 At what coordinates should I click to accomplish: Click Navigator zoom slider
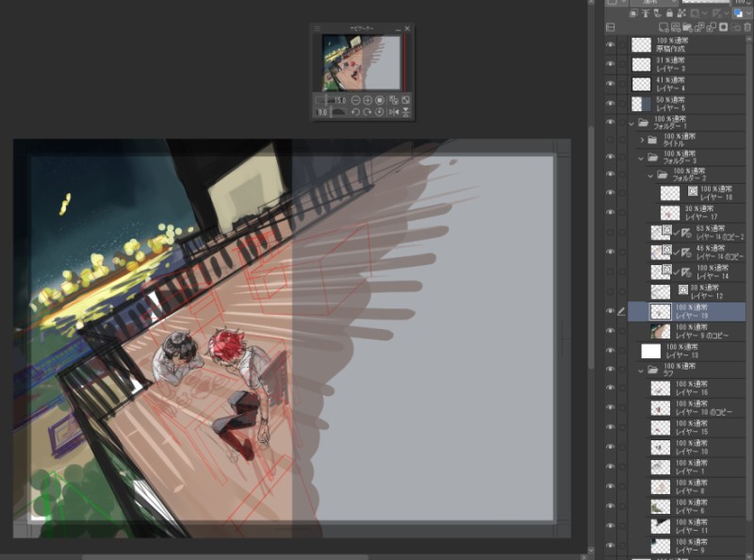tap(324, 100)
